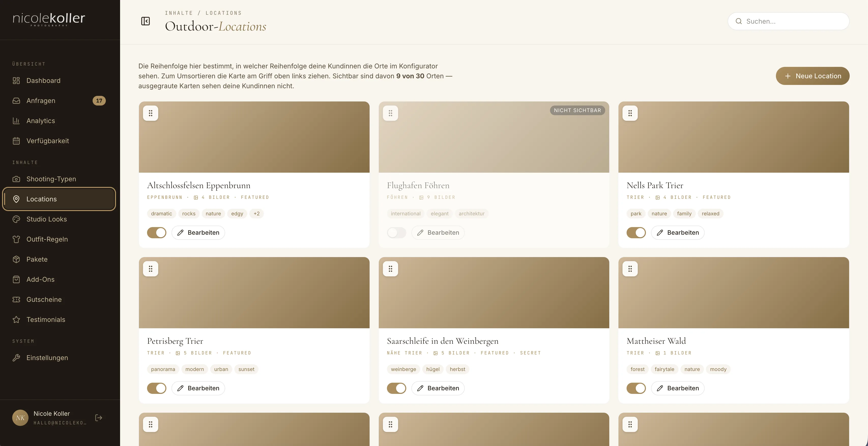The height and width of the screenshot is (446, 868).
Task: Disable visibility for Altschlossfelsen Eppenbrunn
Action: point(157,232)
